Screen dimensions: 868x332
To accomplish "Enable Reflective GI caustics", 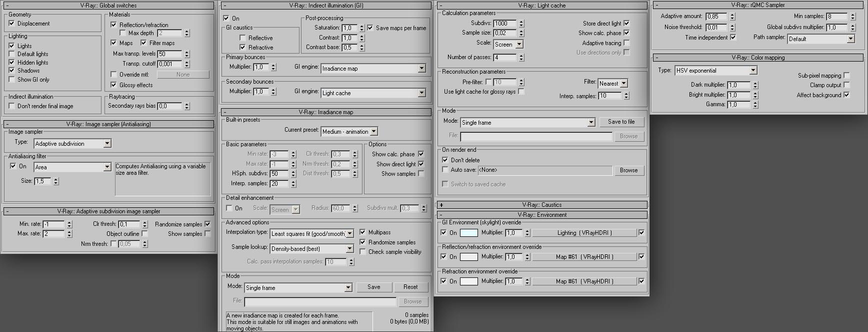I will coord(242,38).
